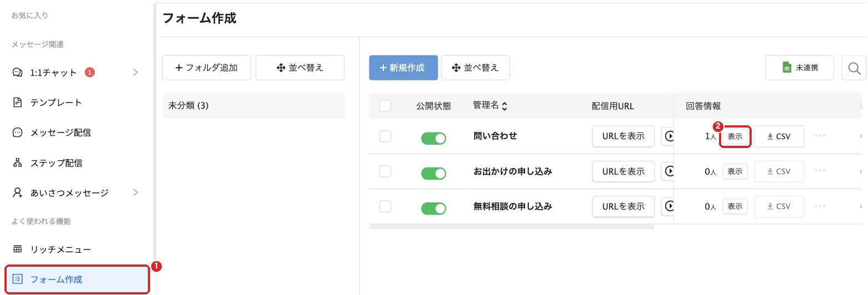Screen dimensions: 868x295
Task: Click the フォルダ追加 button
Action: pyautogui.click(x=207, y=68)
